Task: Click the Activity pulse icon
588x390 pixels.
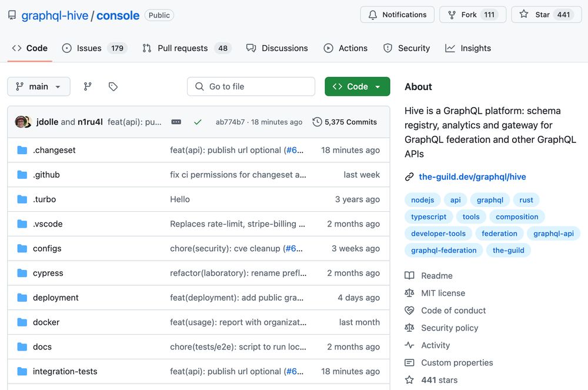Action: [409, 345]
